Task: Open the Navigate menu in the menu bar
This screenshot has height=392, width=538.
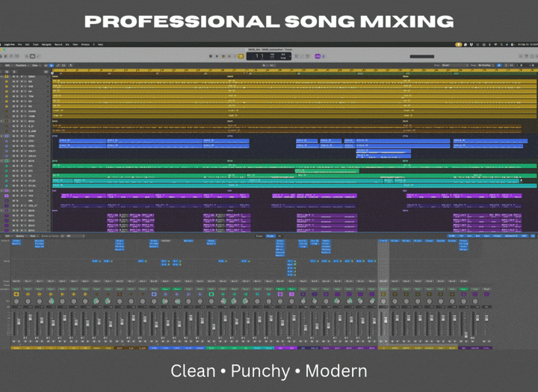Action: (46, 45)
